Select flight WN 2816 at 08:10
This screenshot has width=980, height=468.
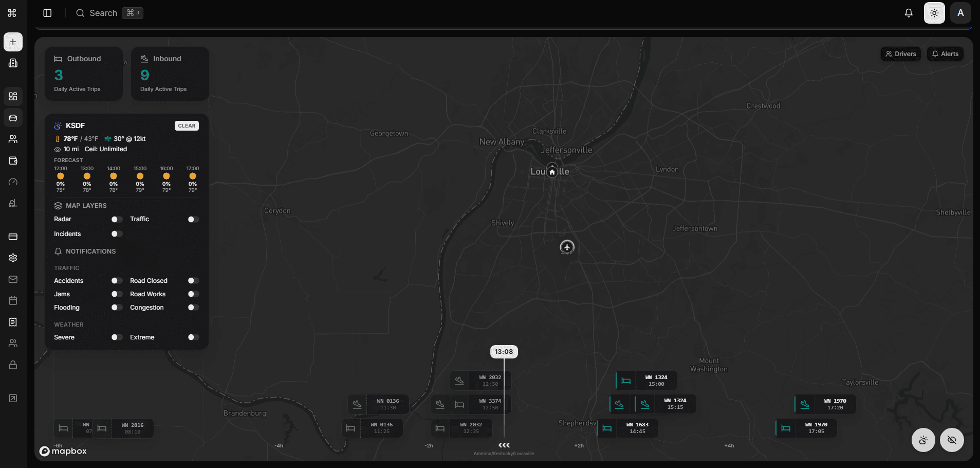click(x=123, y=428)
